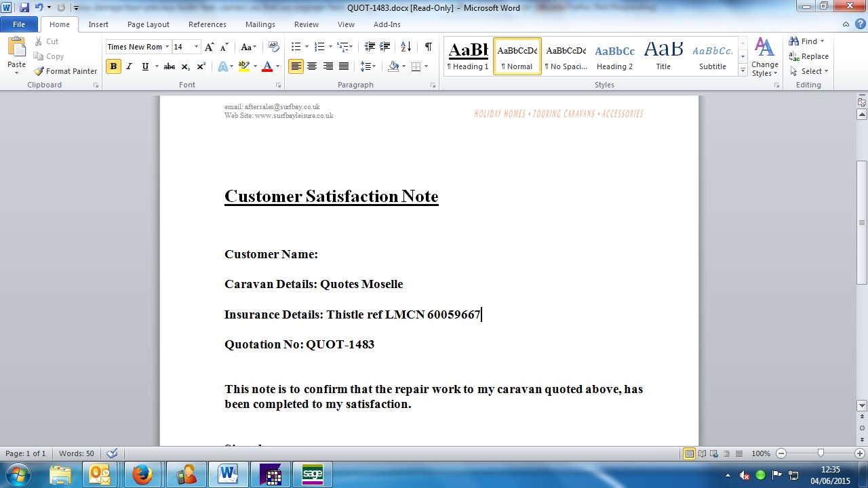Open Sage from the taskbar
This screenshot has height=488, width=868.
(x=313, y=474)
